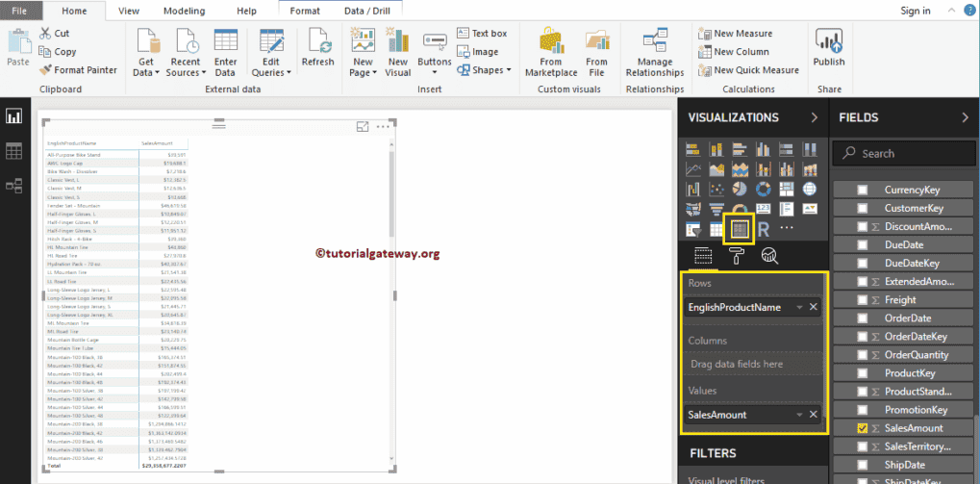Collapse the Visualizations pane chevron
980x484 pixels.
pyautogui.click(x=815, y=117)
